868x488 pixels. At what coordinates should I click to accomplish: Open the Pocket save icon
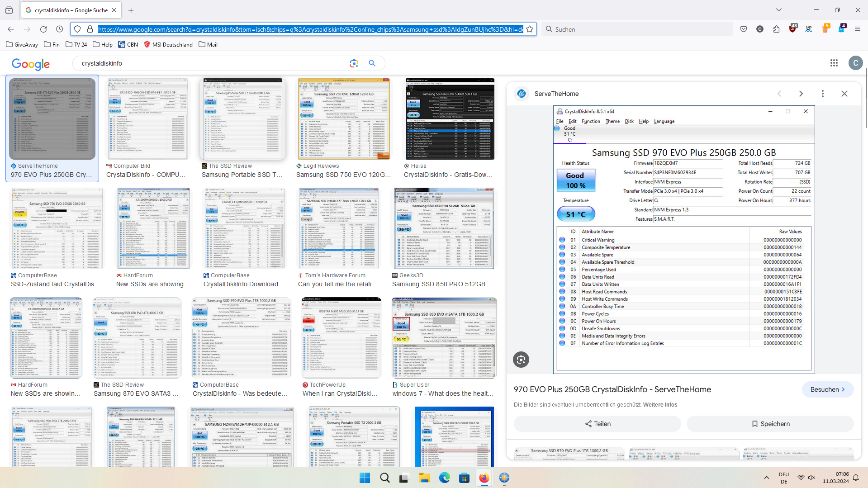click(x=744, y=29)
